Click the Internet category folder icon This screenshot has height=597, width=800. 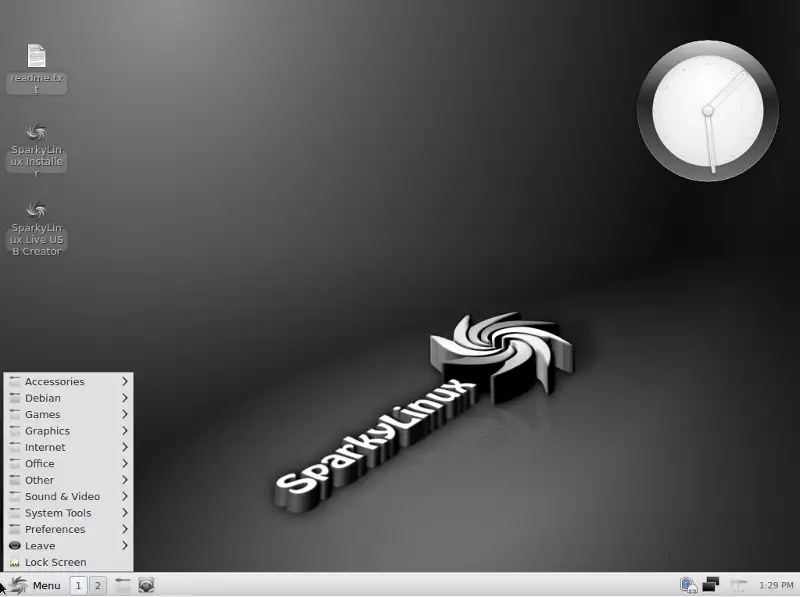click(x=15, y=447)
